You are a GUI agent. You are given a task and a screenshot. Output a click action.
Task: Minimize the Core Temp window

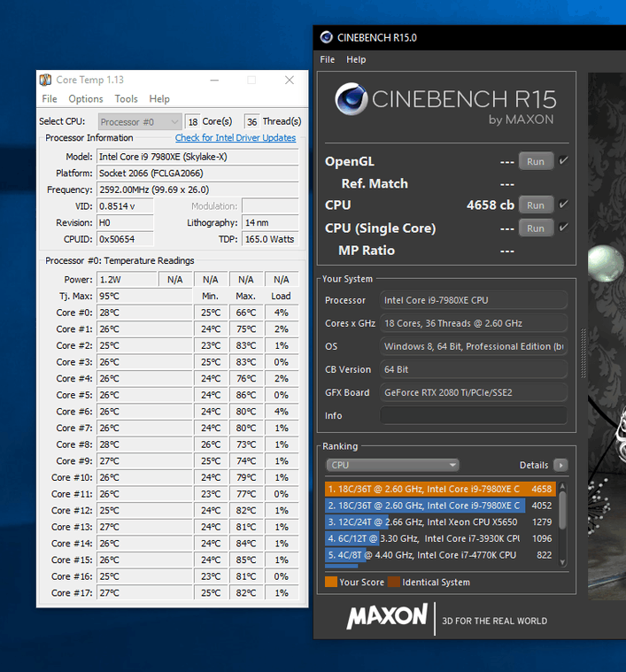(214, 81)
